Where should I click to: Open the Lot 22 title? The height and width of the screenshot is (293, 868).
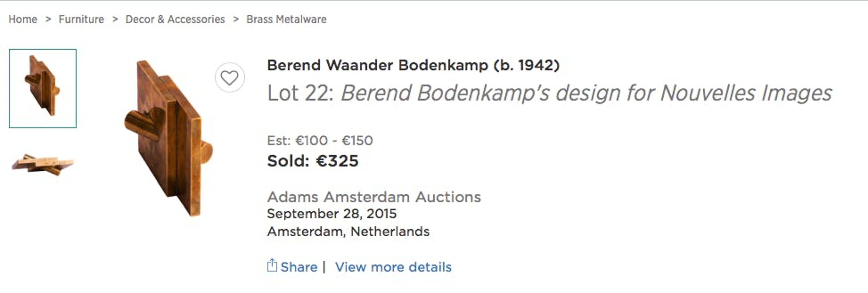(x=549, y=93)
